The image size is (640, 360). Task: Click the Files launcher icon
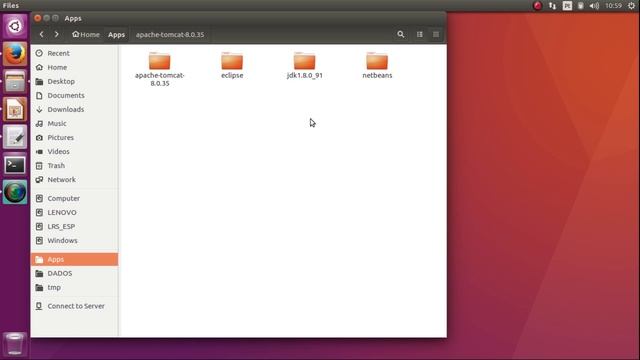[15, 82]
